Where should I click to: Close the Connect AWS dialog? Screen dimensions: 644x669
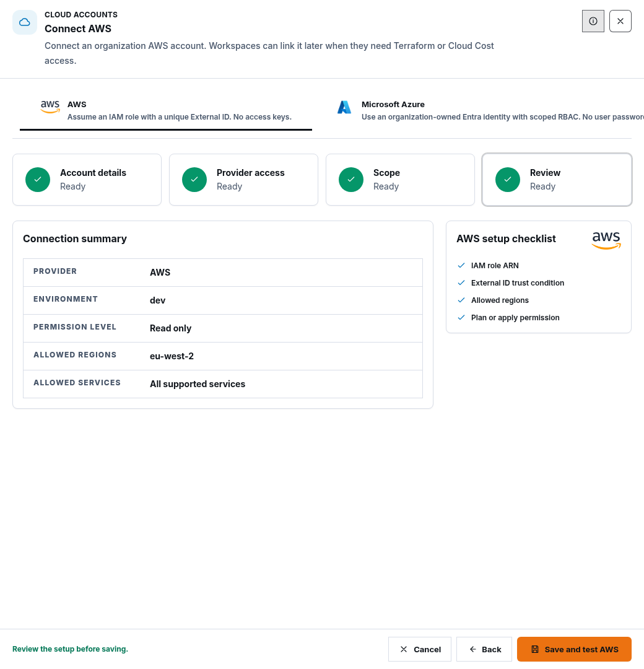click(x=620, y=21)
